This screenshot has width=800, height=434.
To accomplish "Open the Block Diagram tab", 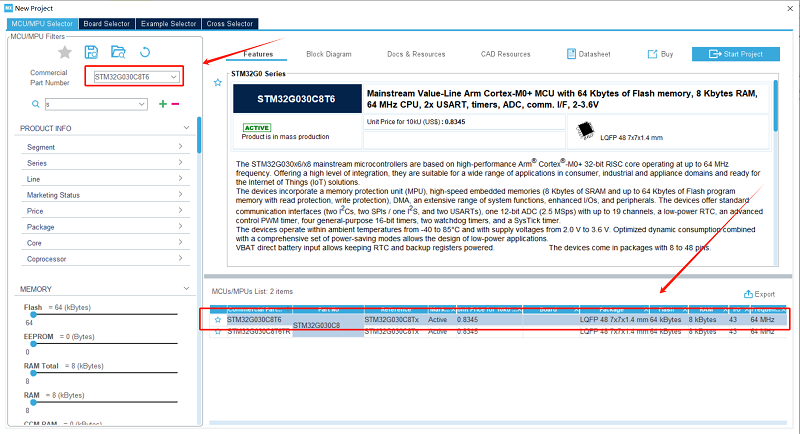I will (328, 54).
